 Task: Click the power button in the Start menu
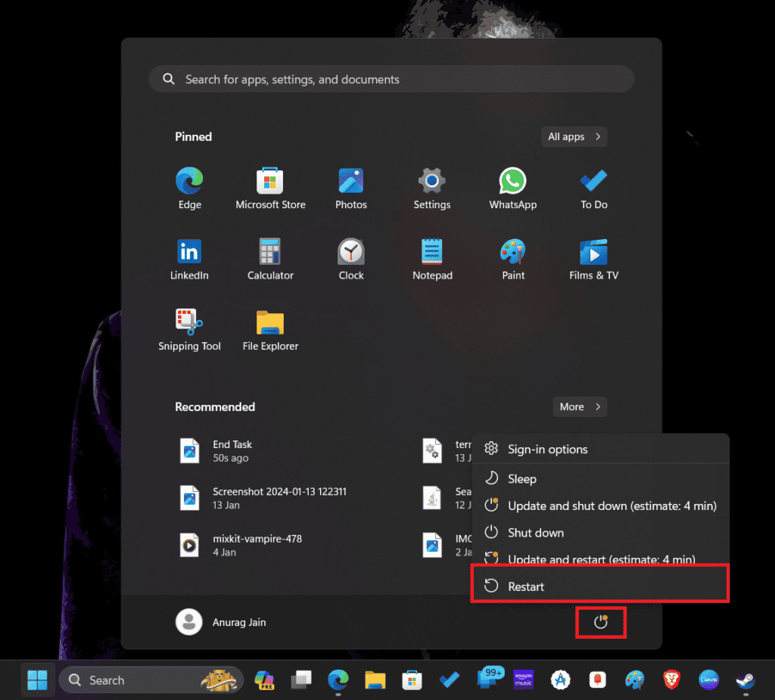601,622
